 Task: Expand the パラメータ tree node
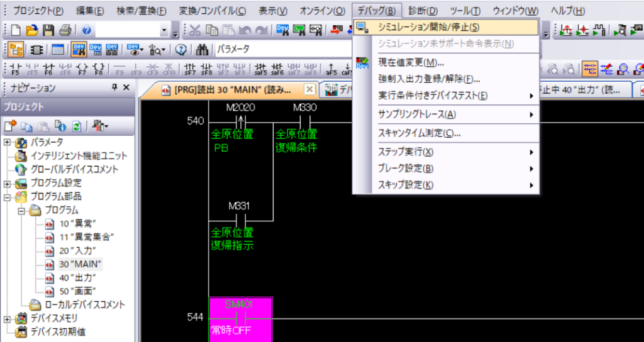pos(8,142)
